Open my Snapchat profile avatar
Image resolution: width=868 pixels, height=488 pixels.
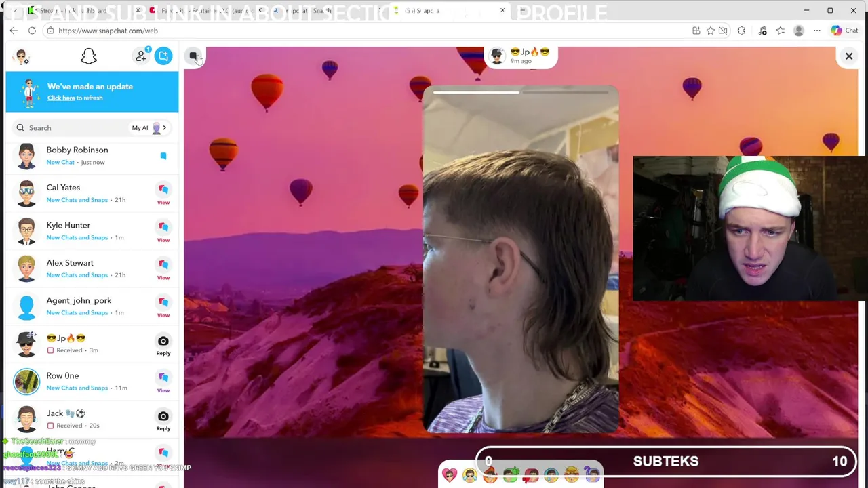22,57
